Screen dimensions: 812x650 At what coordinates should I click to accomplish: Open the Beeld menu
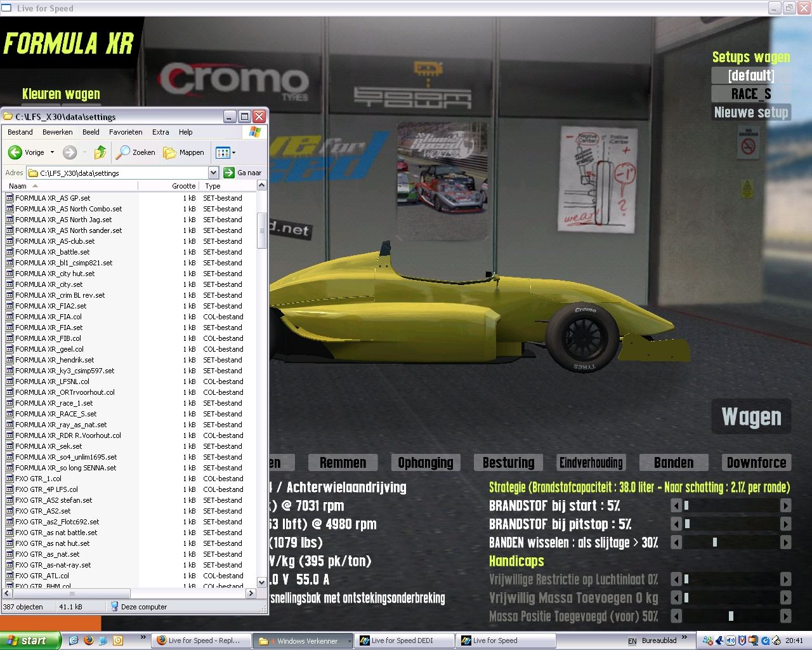91,132
